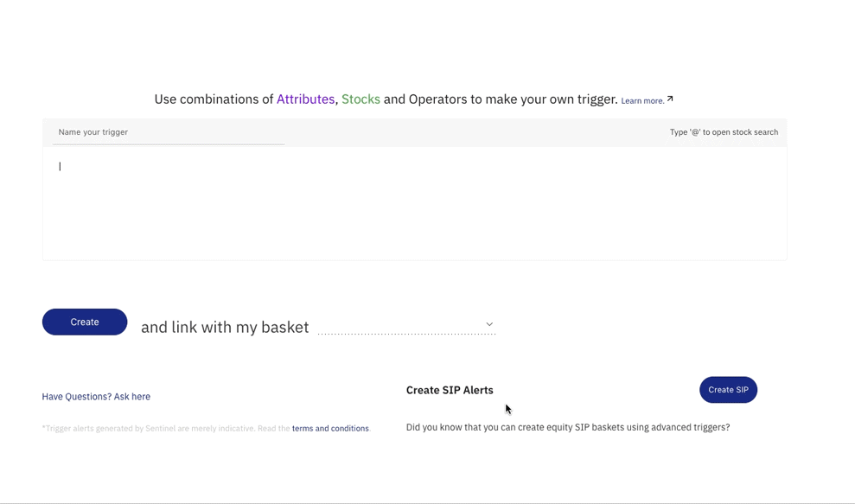Click the equity SIP baskets description text
The width and height of the screenshot is (855, 504).
(568, 427)
